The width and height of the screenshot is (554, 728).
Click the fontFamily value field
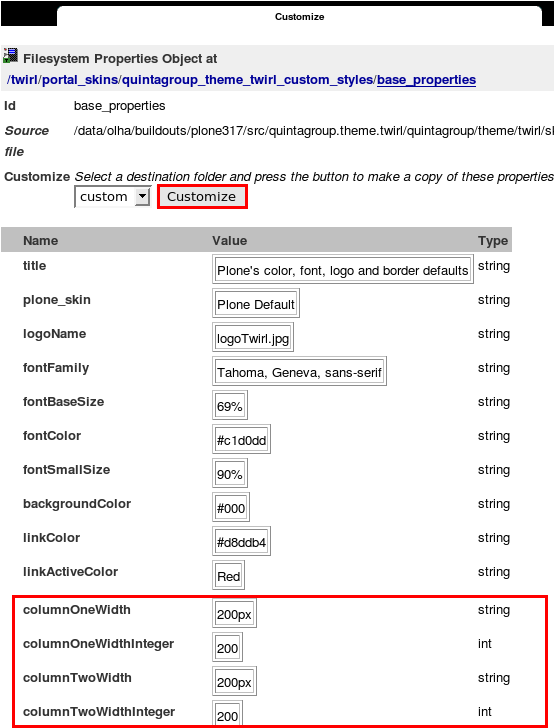pos(300,371)
